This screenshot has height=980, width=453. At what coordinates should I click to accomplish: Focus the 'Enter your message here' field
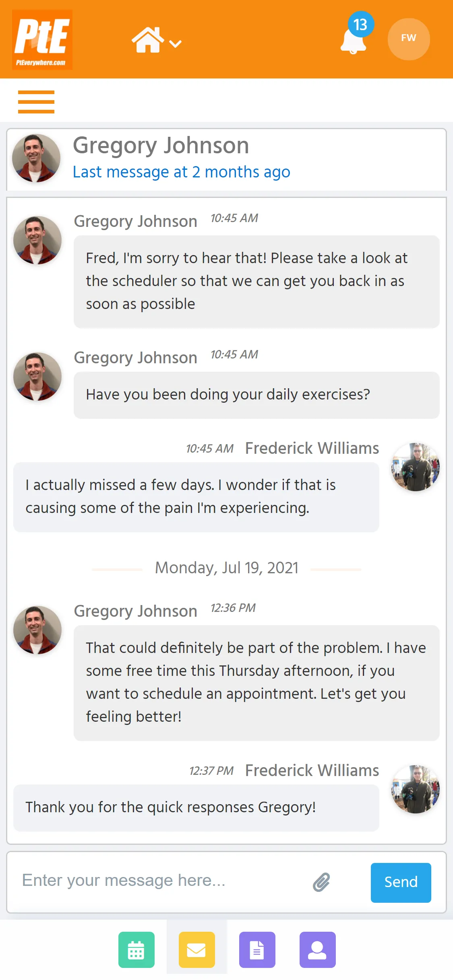tap(161, 881)
